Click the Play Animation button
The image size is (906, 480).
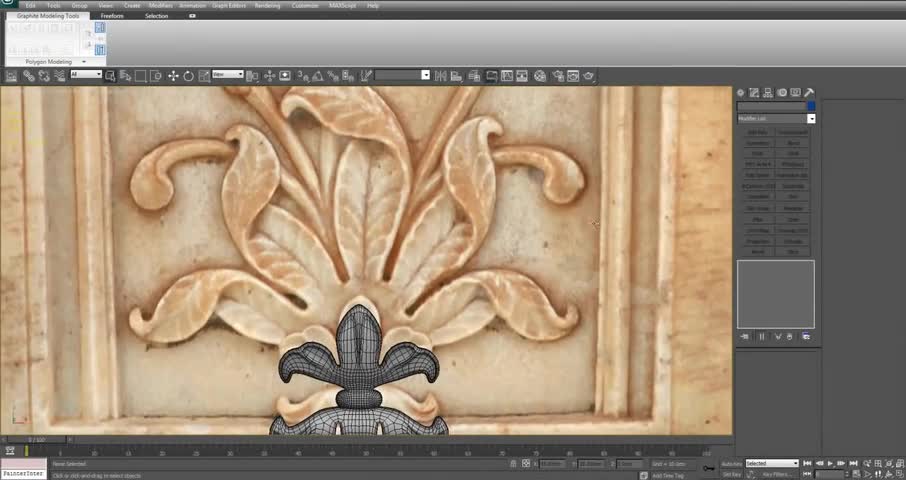point(830,464)
